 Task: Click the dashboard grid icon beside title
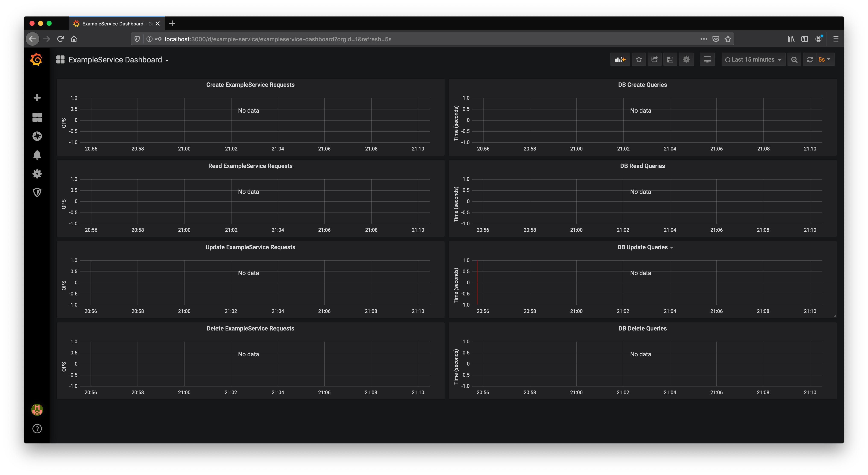coord(60,60)
